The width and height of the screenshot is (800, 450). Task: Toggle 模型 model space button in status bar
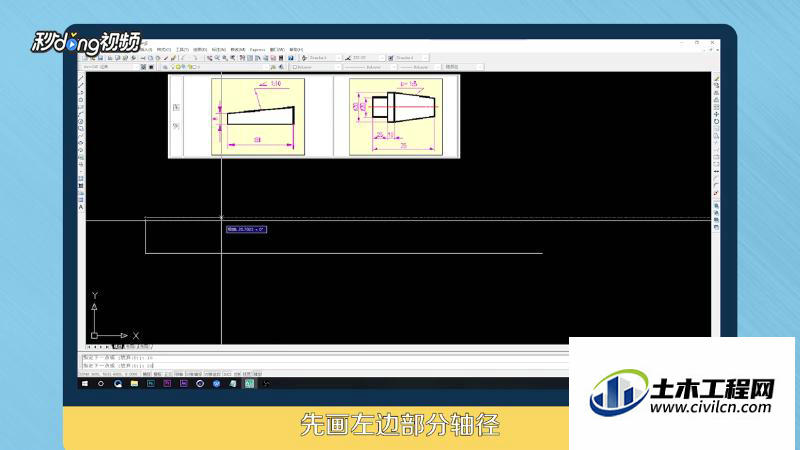point(258,374)
